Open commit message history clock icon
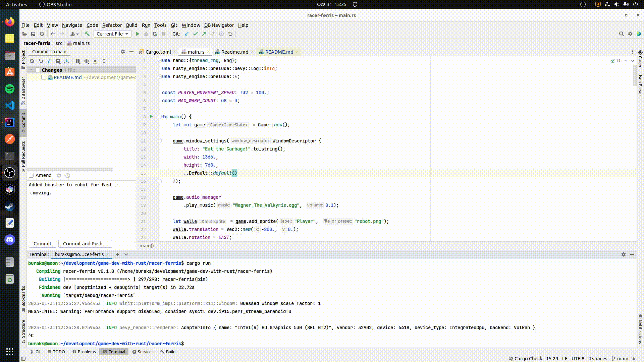The image size is (644, 362). tap(68, 176)
